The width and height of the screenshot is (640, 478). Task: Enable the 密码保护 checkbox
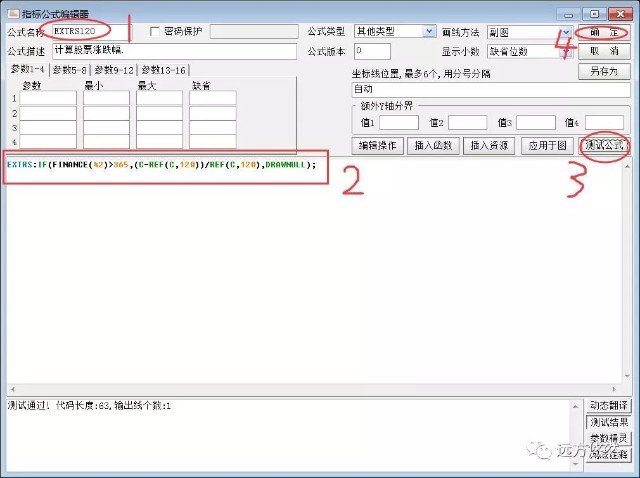click(x=155, y=31)
